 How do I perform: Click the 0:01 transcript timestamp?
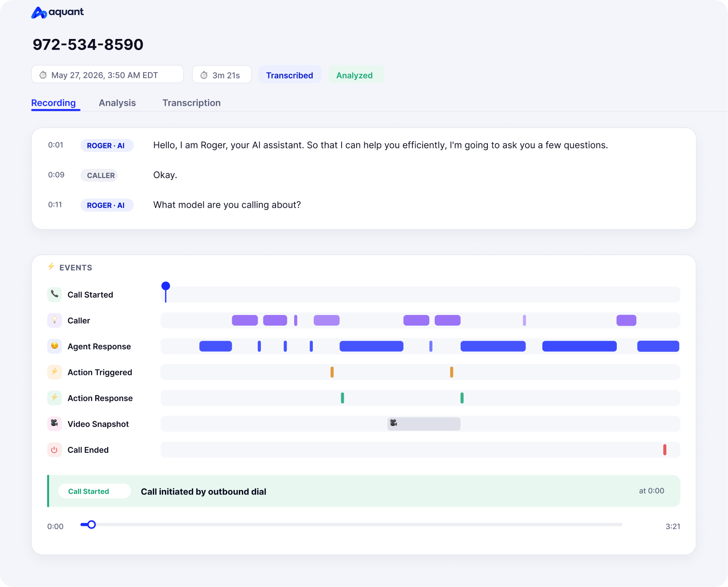pos(56,145)
